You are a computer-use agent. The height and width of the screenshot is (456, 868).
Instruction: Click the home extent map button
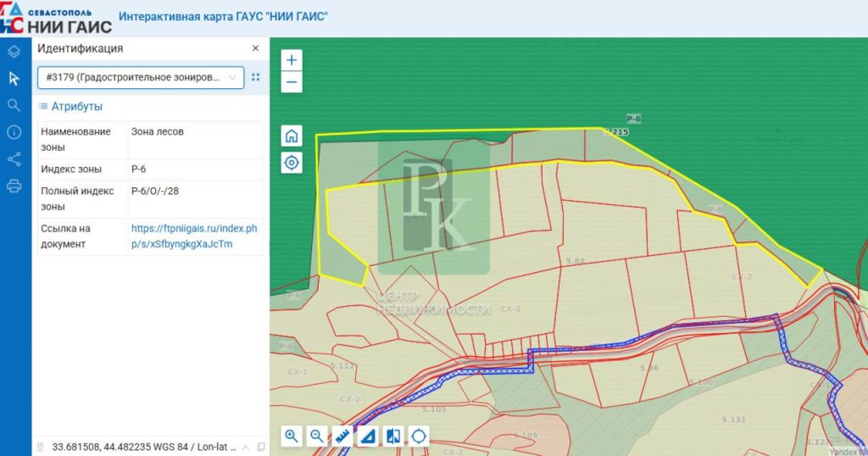pyautogui.click(x=292, y=136)
